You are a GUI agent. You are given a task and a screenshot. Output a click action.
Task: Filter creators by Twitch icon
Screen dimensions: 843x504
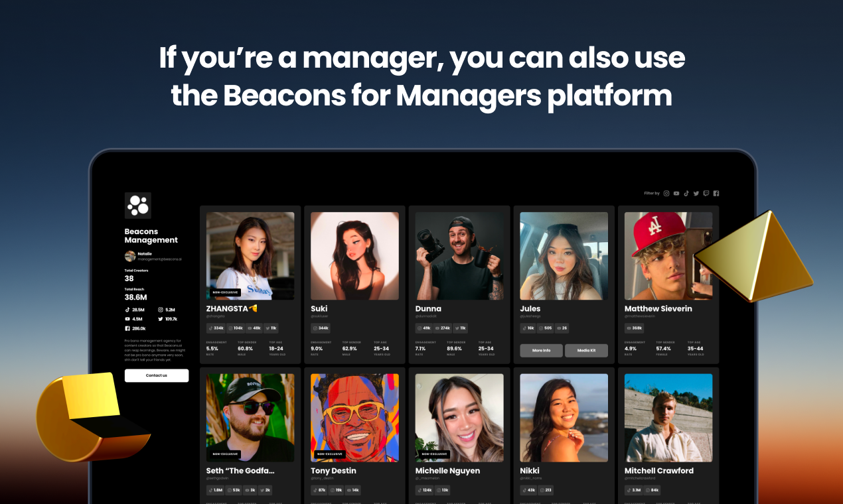[x=706, y=194]
